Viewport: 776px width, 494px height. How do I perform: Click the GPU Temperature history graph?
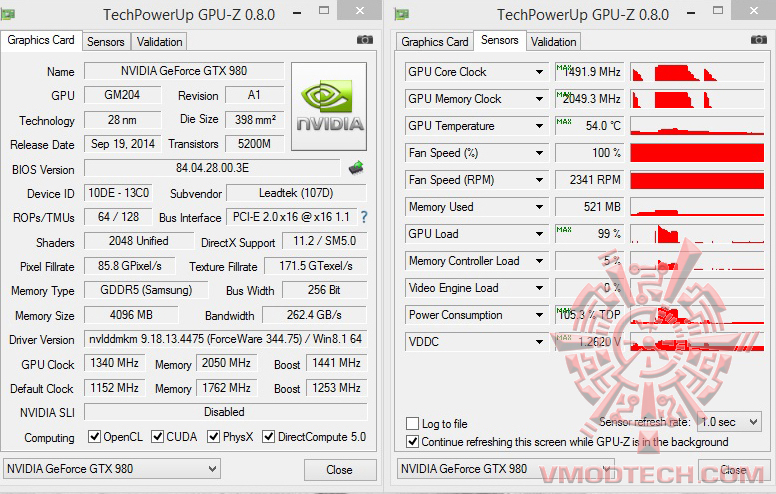[697, 126]
